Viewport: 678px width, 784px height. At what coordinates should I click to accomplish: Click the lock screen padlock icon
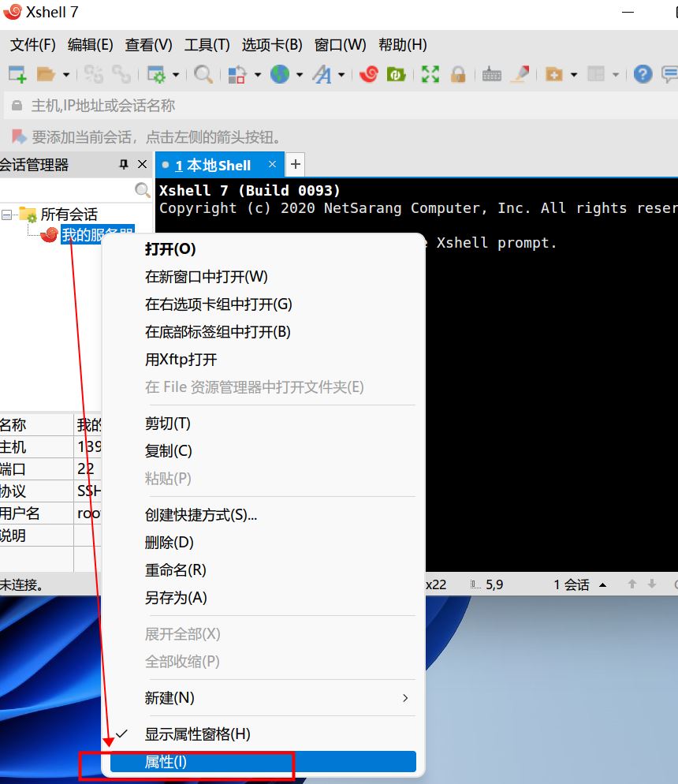458,74
